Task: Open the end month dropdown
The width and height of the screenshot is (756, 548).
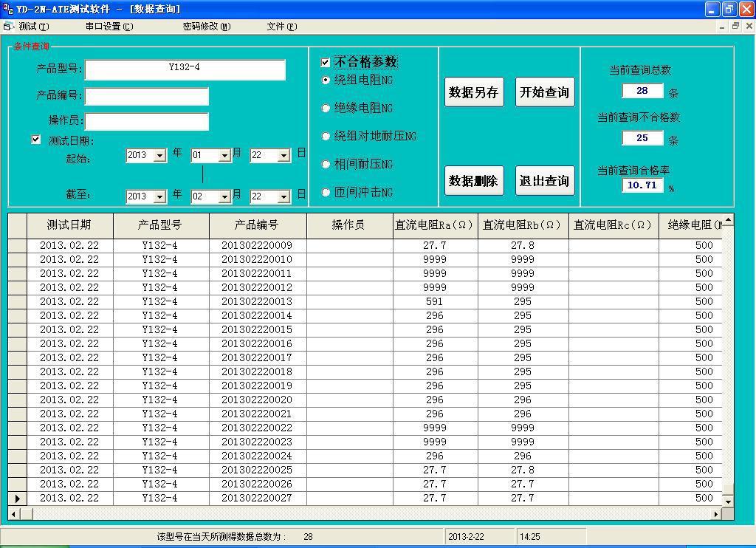Action: [x=224, y=197]
